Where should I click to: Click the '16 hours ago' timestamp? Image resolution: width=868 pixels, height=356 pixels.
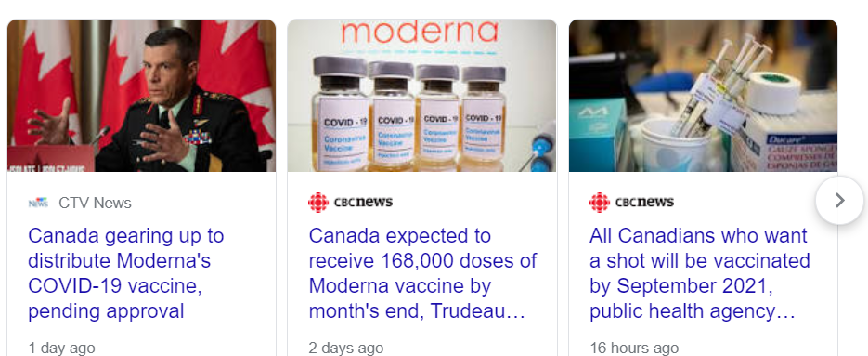pos(634,349)
